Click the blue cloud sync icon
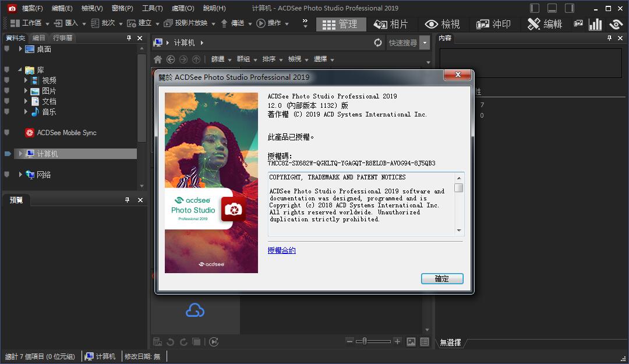This screenshot has width=629, height=364. (x=195, y=311)
